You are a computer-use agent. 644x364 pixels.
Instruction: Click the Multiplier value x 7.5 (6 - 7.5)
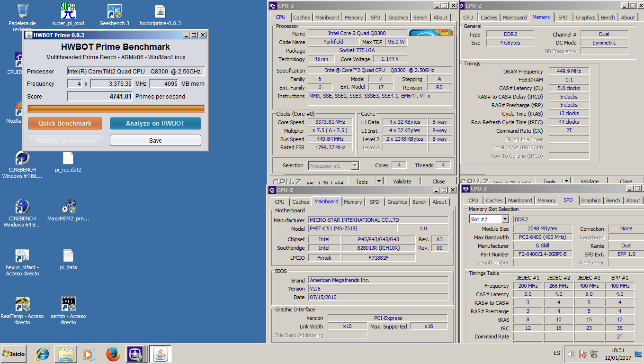click(331, 130)
